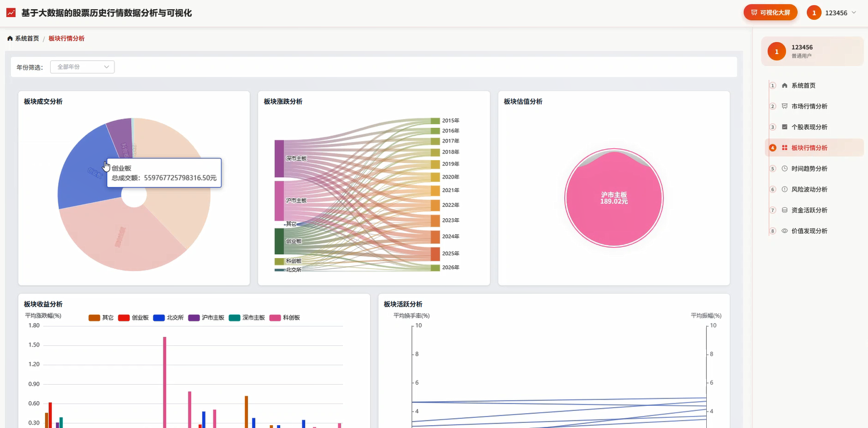This screenshot has width=868, height=428.
Task: Click the 板块行情分析 breadcrumb item
Action: [x=67, y=39]
